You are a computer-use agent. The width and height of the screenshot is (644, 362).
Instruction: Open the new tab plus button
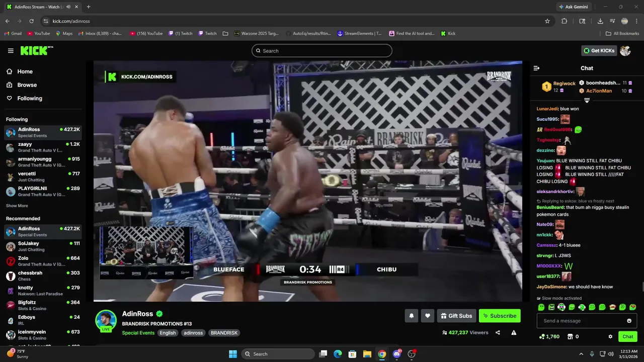[x=89, y=7]
